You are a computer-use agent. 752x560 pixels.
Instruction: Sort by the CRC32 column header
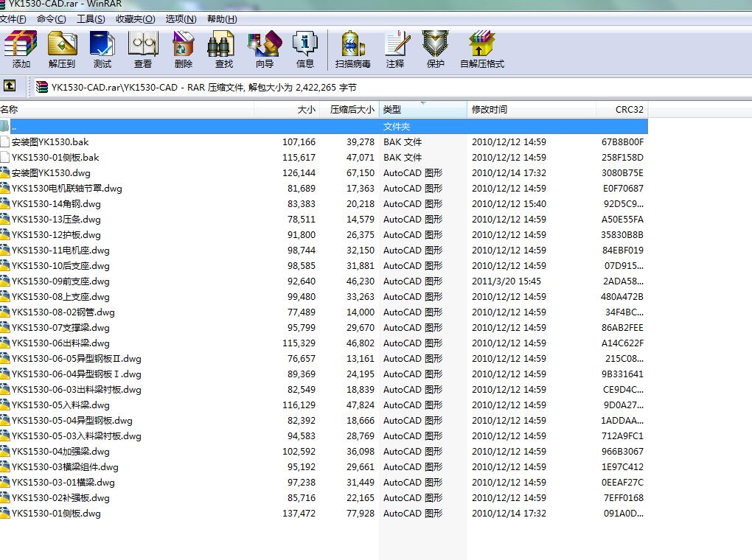click(622, 109)
